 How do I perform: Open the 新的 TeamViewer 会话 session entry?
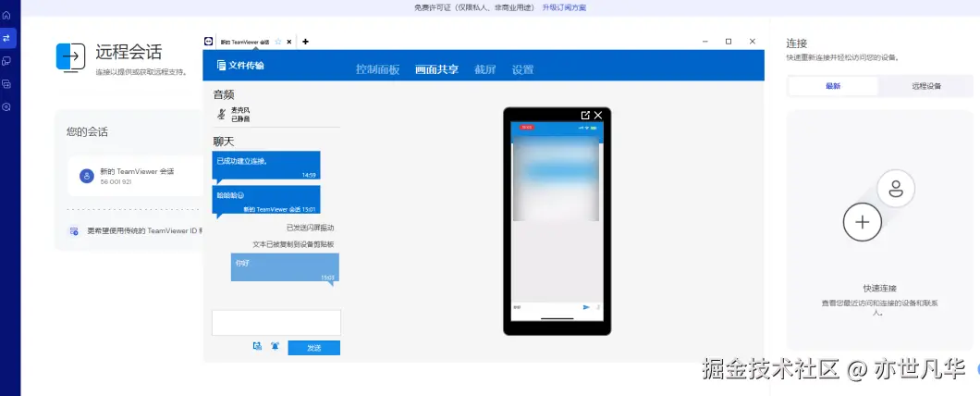(136, 176)
